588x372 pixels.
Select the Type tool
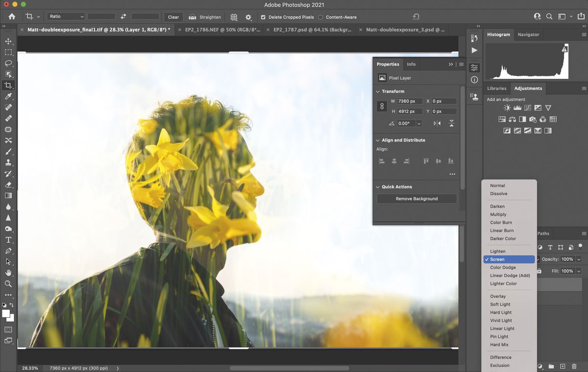pos(8,240)
